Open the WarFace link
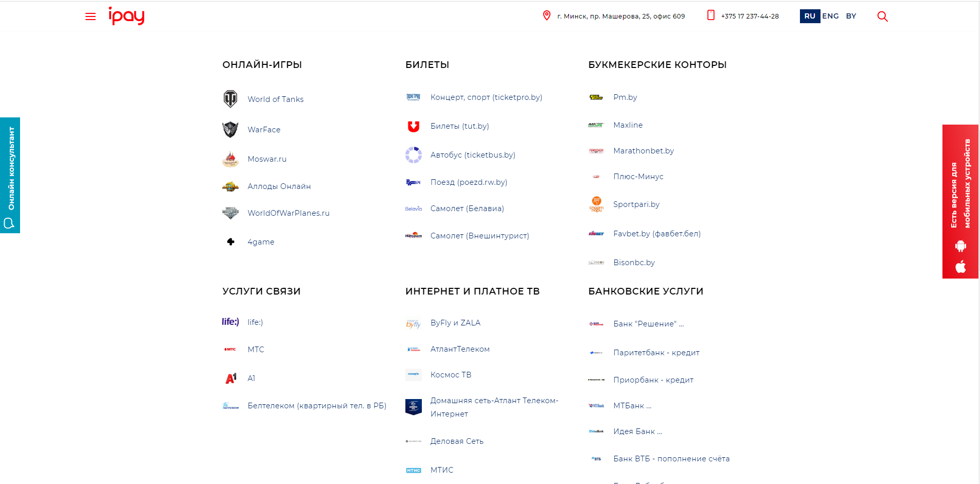This screenshot has height=484, width=980. click(x=264, y=129)
